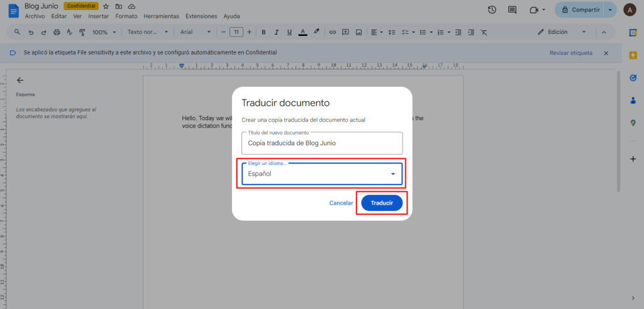Click the clear formatting icon
644x309 pixels.
point(484,32)
